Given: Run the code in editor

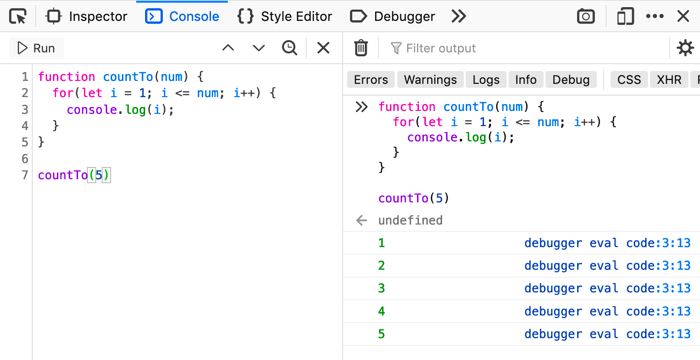Looking at the screenshot, I should (36, 48).
